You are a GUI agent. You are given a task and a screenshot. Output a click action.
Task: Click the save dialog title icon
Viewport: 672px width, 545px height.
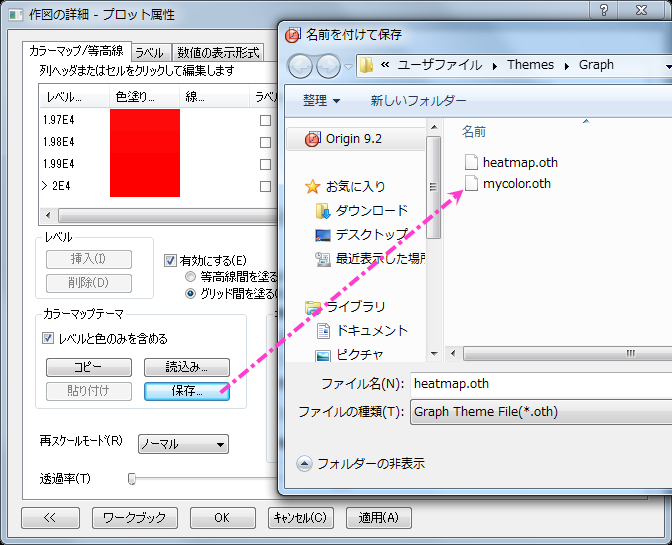point(293,35)
